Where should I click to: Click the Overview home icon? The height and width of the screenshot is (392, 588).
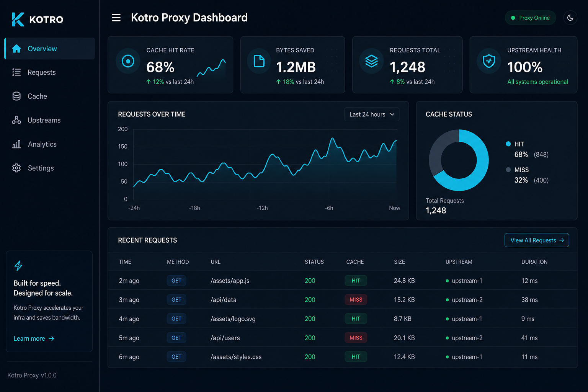[16, 49]
